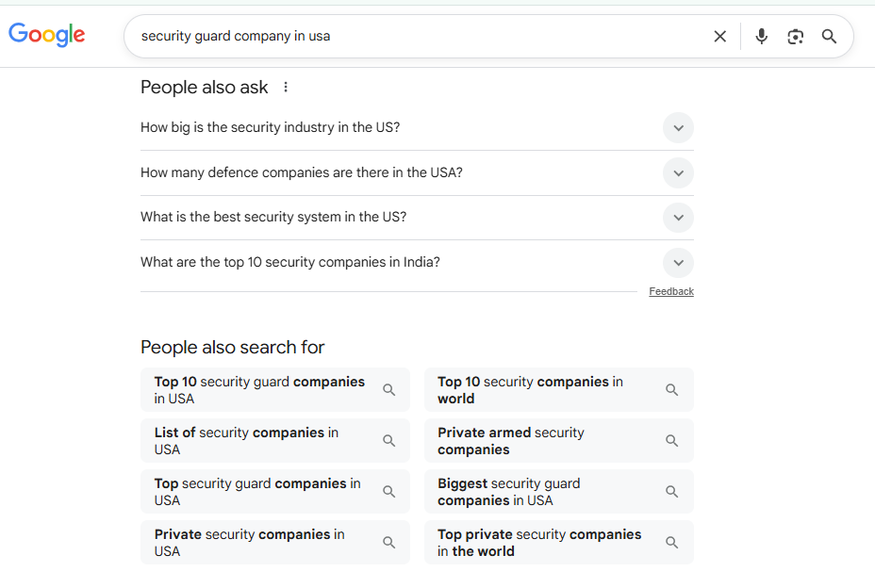875x588 pixels.
Task: Click the magnifying glass search button
Action: [830, 37]
